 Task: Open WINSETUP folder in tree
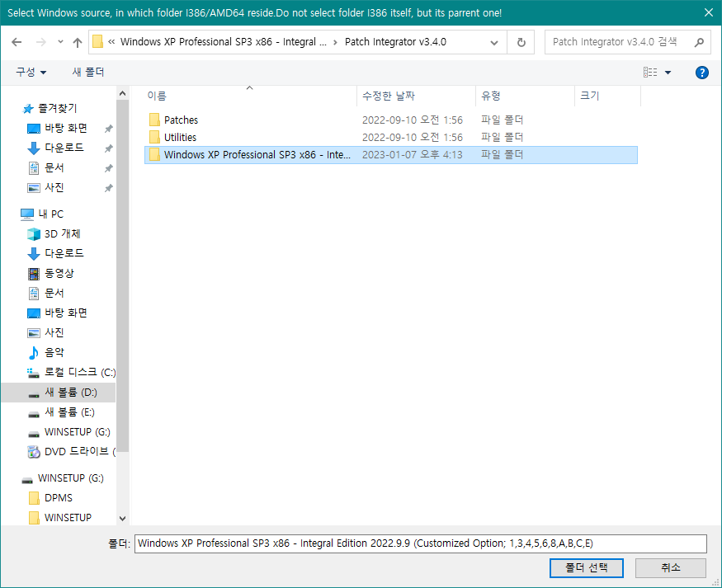coord(60,518)
